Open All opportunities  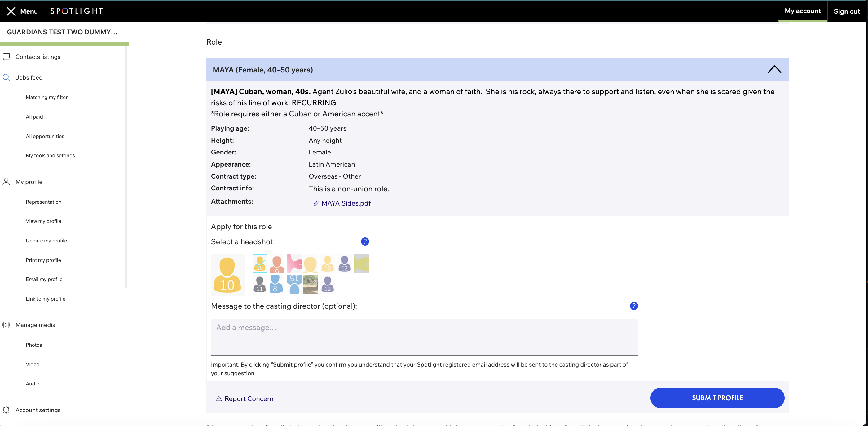(x=45, y=137)
